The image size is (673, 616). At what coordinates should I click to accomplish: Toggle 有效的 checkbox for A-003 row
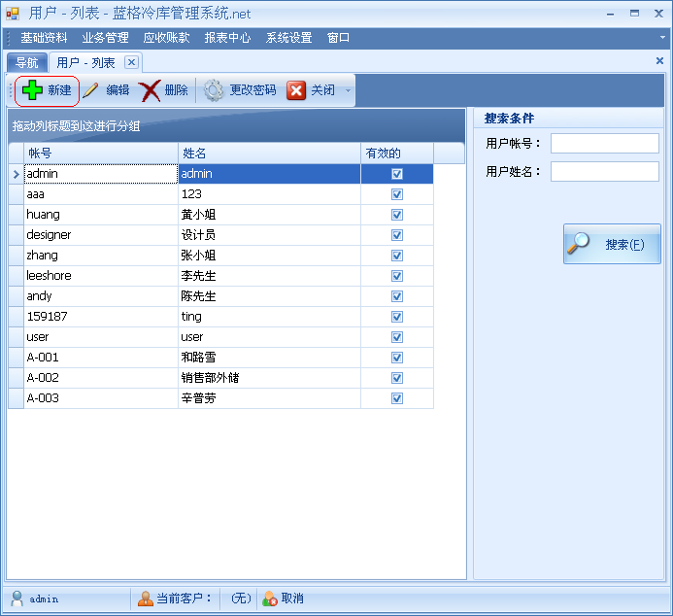pyautogui.click(x=396, y=398)
